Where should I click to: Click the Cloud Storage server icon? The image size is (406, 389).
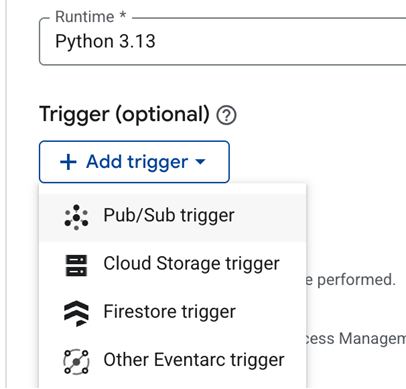coord(76,266)
